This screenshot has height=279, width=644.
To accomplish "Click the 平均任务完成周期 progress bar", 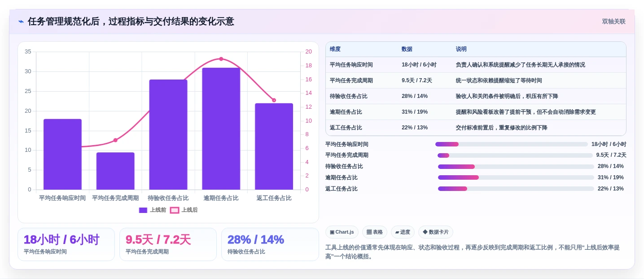I will pyautogui.click(x=515, y=155).
